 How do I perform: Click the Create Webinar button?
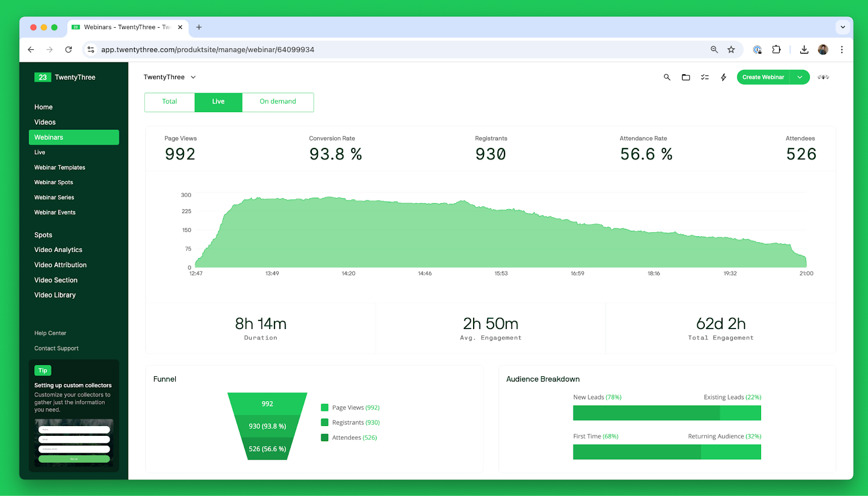click(763, 77)
